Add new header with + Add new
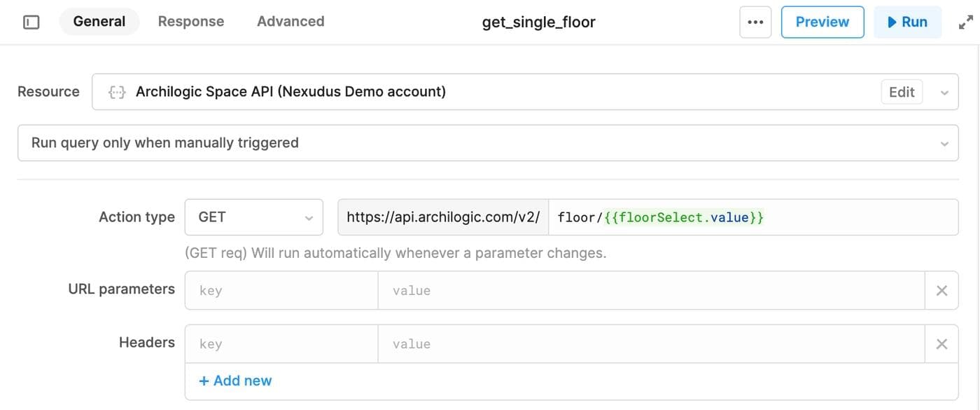 click(x=235, y=381)
